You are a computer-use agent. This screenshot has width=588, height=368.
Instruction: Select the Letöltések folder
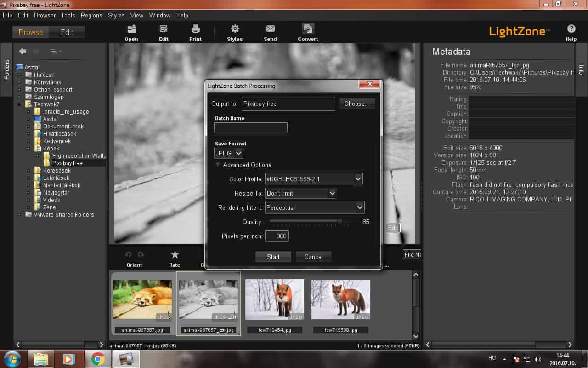tap(56, 178)
